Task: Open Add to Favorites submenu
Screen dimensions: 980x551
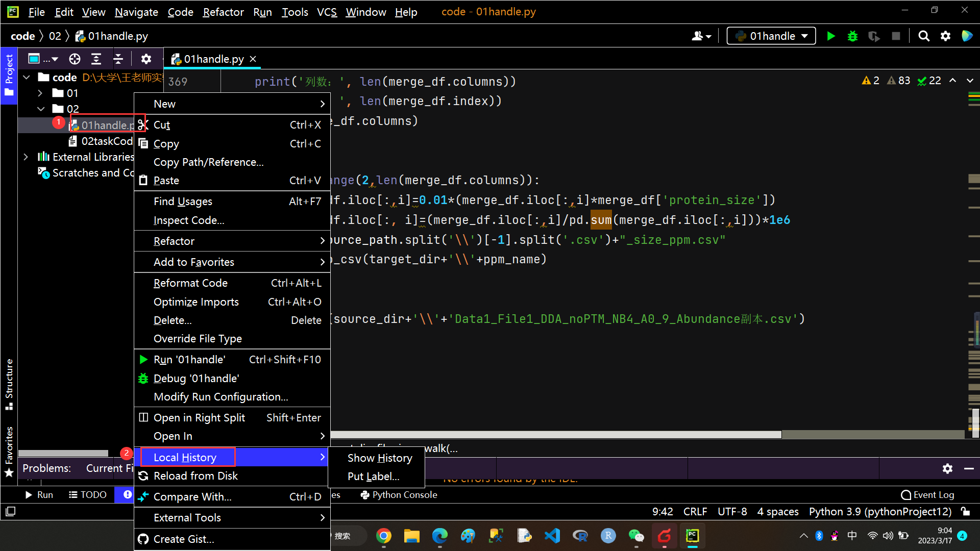Action: click(x=232, y=262)
